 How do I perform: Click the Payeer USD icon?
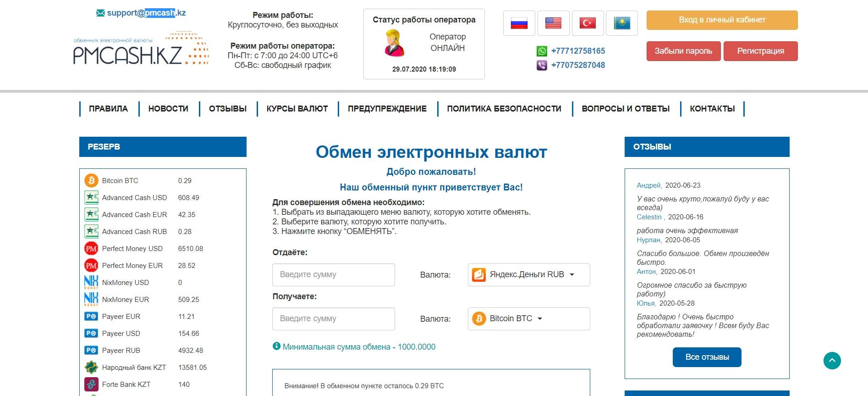[91, 333]
